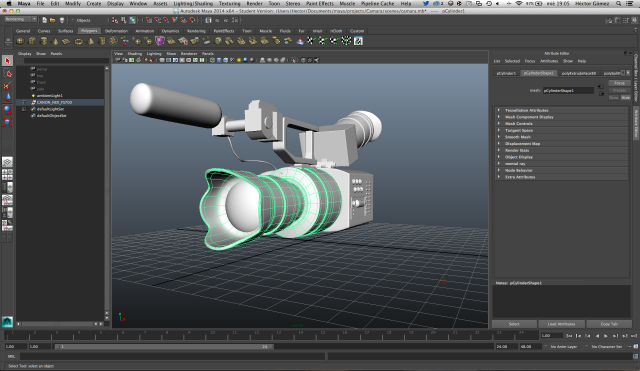
Task: Open viewport Shading menu
Action: [x=134, y=53]
